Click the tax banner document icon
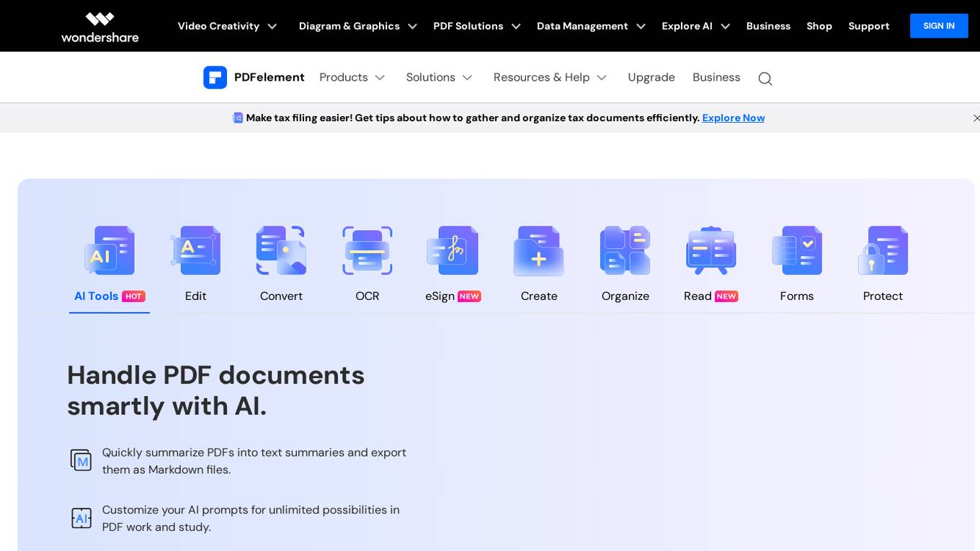Image resolution: width=980 pixels, height=551 pixels. [x=238, y=118]
